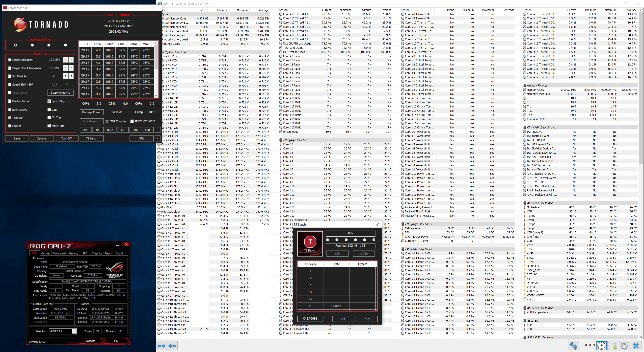Click the FIVR button in ThrottleStop

tap(85, 130)
